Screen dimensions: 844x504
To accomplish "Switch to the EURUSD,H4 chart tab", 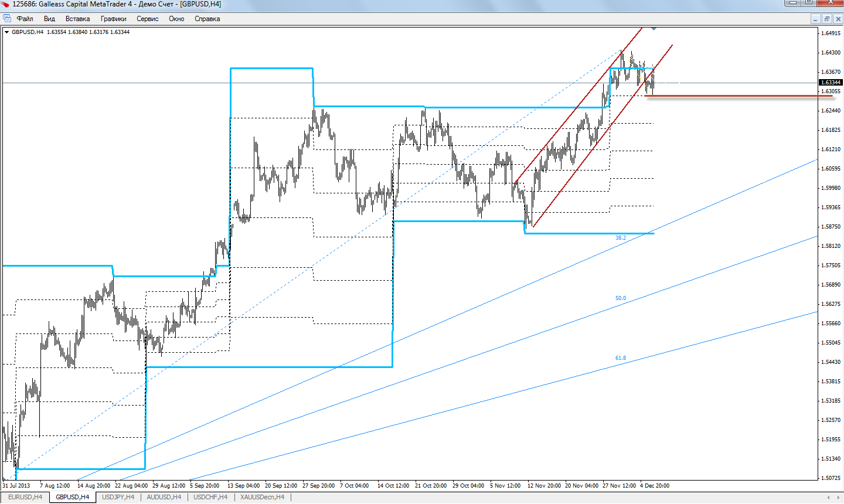I will pos(25,497).
